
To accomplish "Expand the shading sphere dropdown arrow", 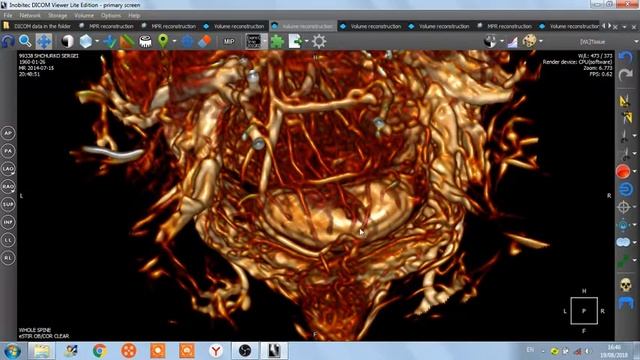I will (502, 41).
